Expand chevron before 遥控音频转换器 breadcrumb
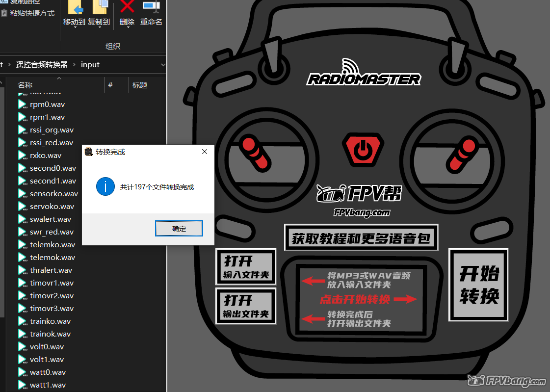Screen dimensions: 550x392 [9, 64]
